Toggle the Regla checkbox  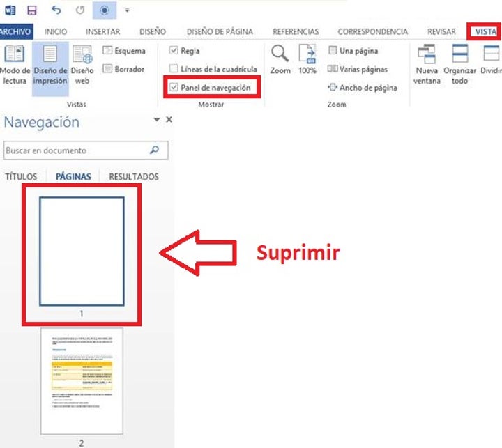(x=174, y=51)
